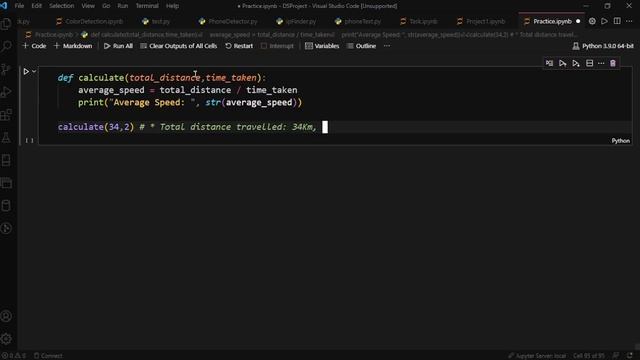Open editor gear settings icon in tab bar
640x360 pixels.
[592, 21]
